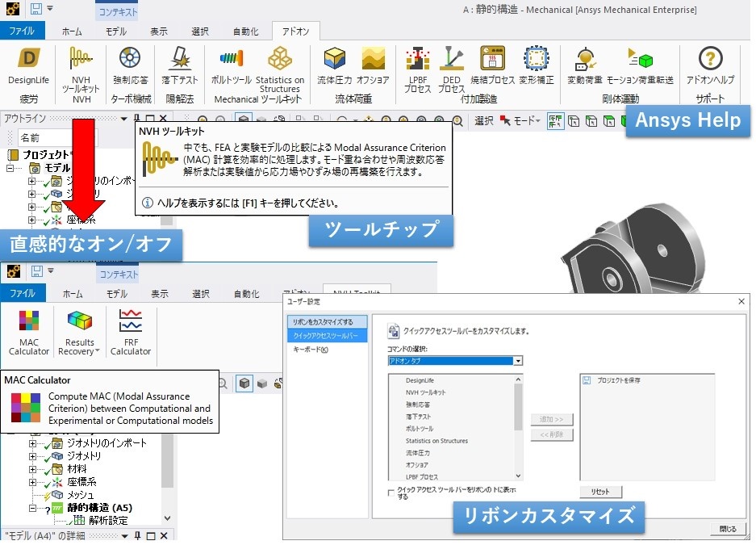This screenshot has height=545, width=756.
Task: Launch the NVH ツールキット add-on
Action: pos(81,70)
